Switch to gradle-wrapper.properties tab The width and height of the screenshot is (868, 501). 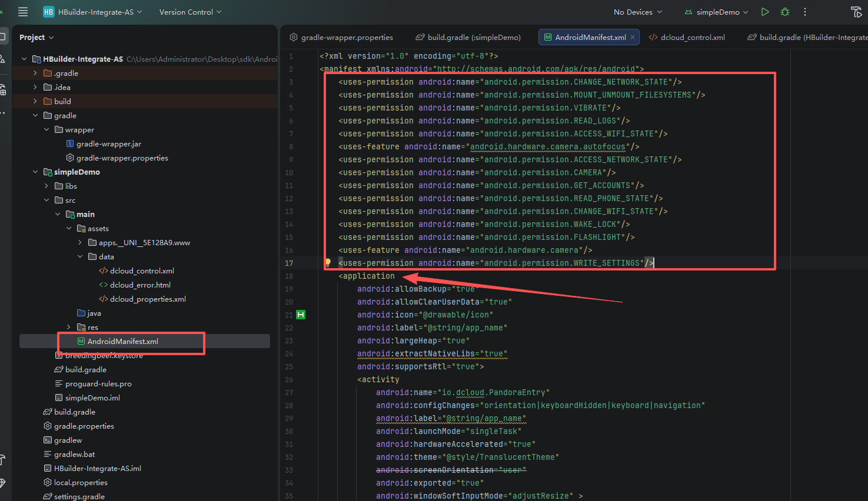[x=341, y=37]
